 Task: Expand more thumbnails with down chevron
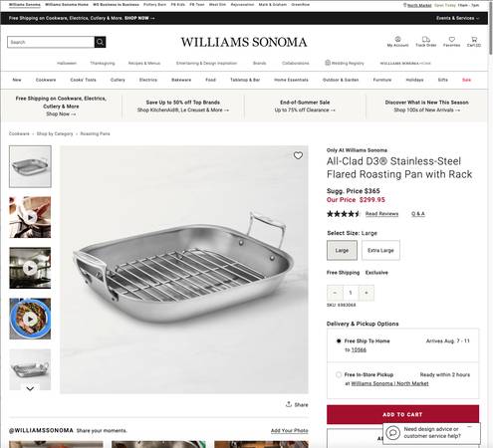coord(30,388)
